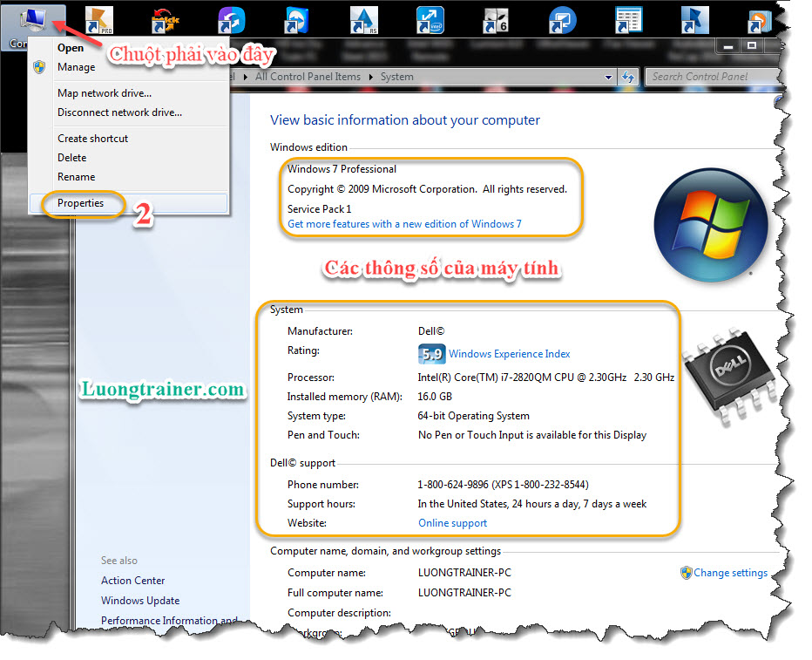812x660 pixels.
Task: Choose Open from the context menu
Action: (x=71, y=48)
